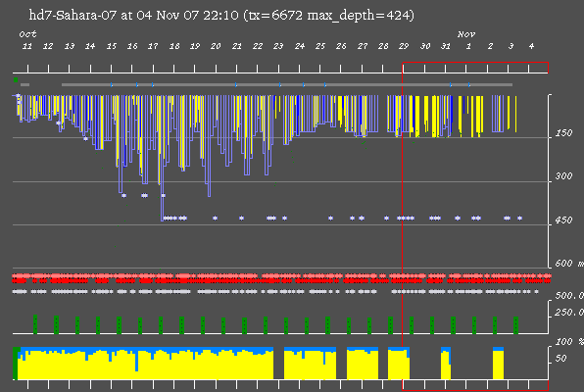
Task: Click date label 30 on the time axis
Action: (425, 46)
